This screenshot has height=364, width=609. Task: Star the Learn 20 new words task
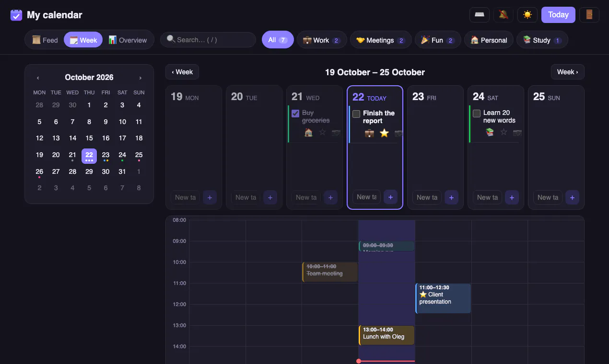504,132
